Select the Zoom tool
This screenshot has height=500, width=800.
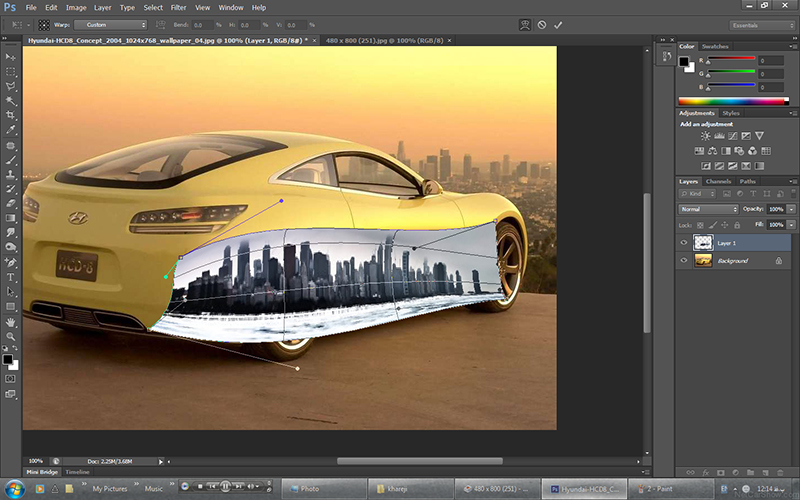[x=10, y=337]
